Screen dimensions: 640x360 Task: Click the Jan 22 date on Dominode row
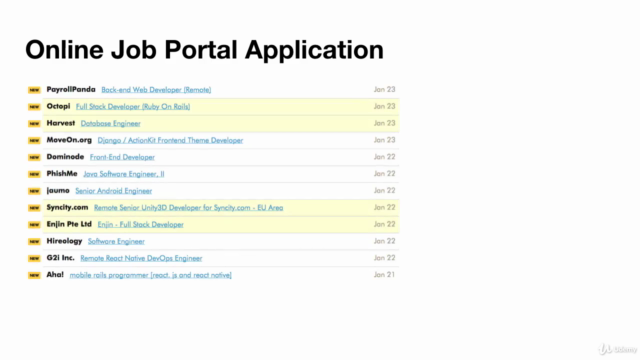[x=384, y=157]
